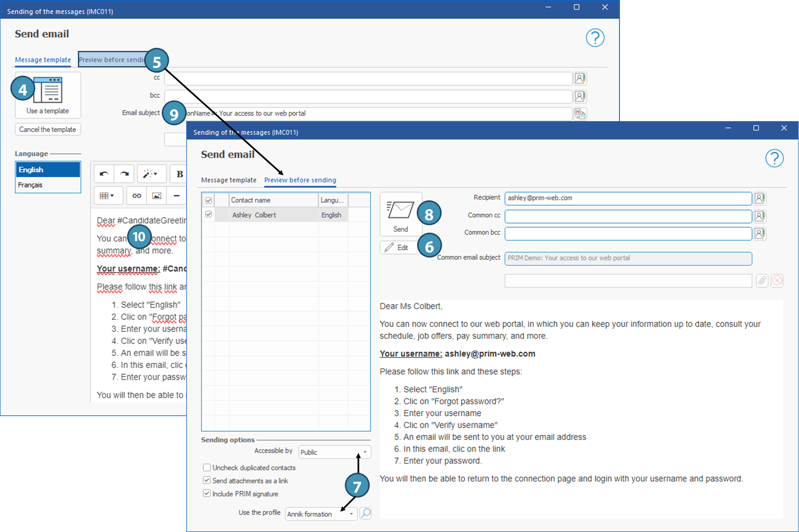Click the Cancel the template button
This screenshot has width=799, height=532.
48,129
